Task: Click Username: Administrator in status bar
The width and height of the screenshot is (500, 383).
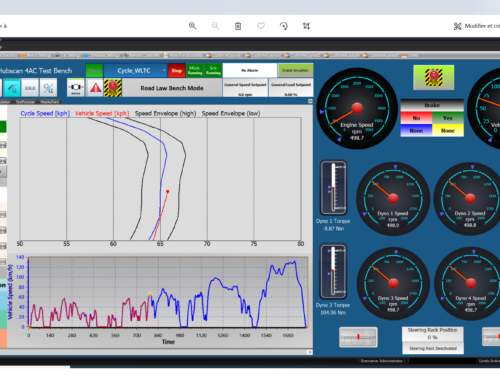Action: 382,361
